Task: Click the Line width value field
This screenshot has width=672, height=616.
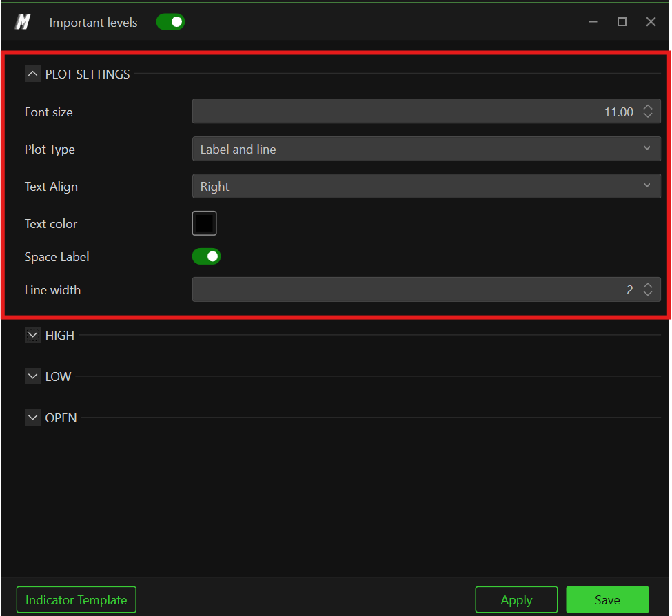Action: click(x=426, y=289)
